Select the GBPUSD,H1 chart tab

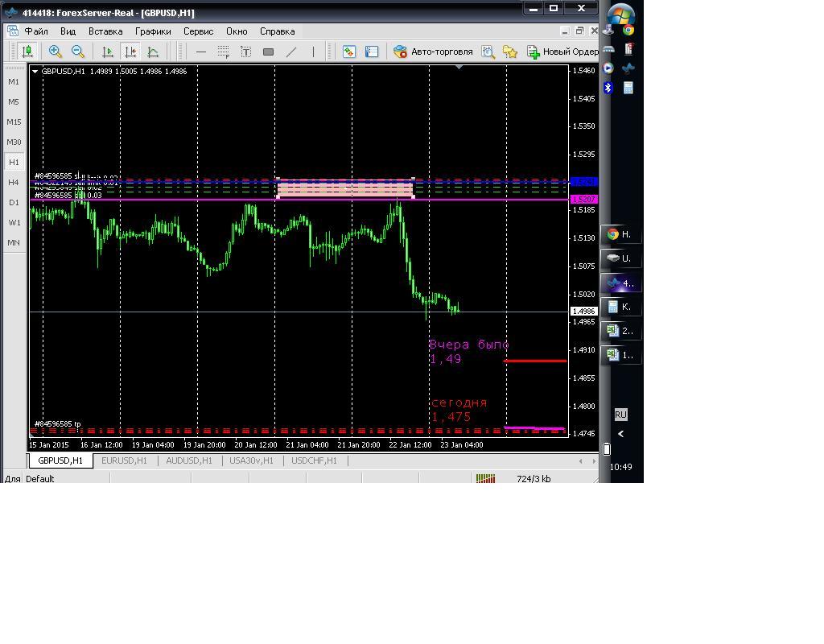tap(60, 460)
